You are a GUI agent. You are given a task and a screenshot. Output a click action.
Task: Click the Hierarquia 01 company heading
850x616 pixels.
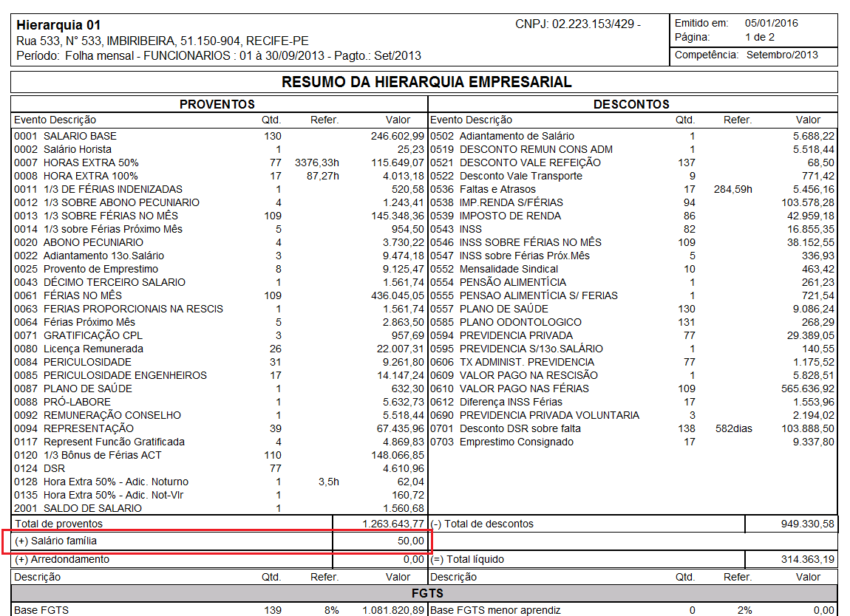[58, 26]
